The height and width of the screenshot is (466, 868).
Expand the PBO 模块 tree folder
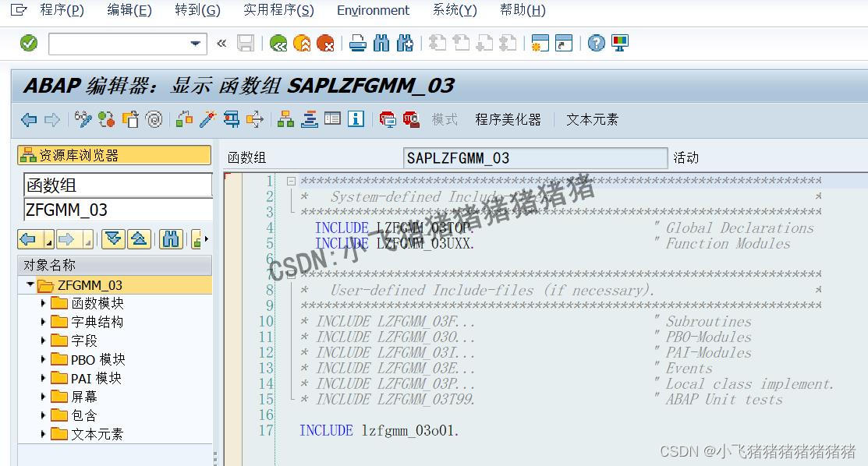44,359
